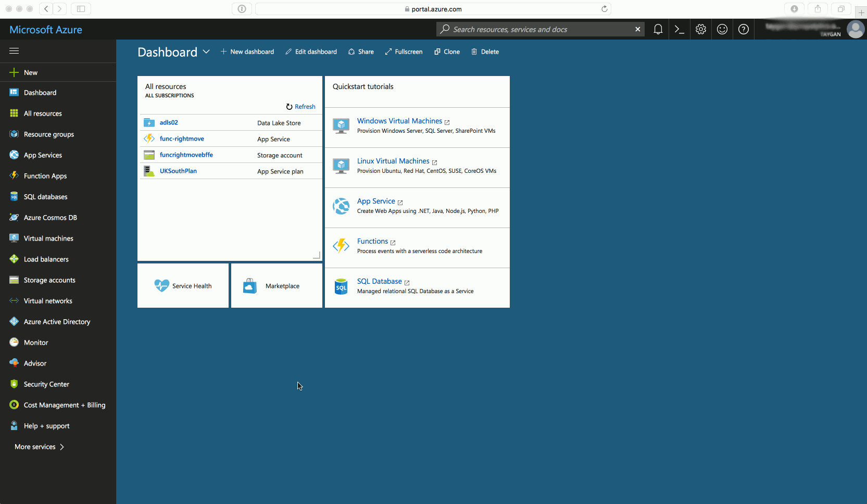Delete the dashboard
Screen dimensions: 867x504
485,52
